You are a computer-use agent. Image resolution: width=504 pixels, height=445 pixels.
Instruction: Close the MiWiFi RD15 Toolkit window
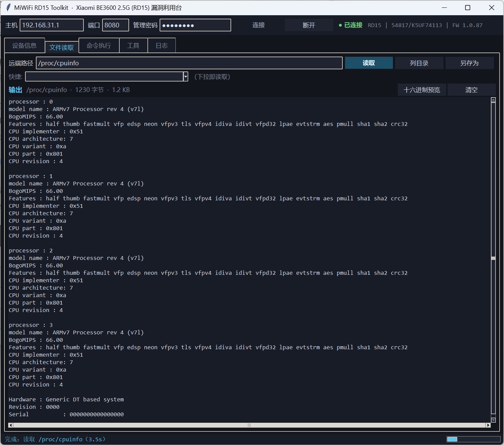tap(491, 7)
